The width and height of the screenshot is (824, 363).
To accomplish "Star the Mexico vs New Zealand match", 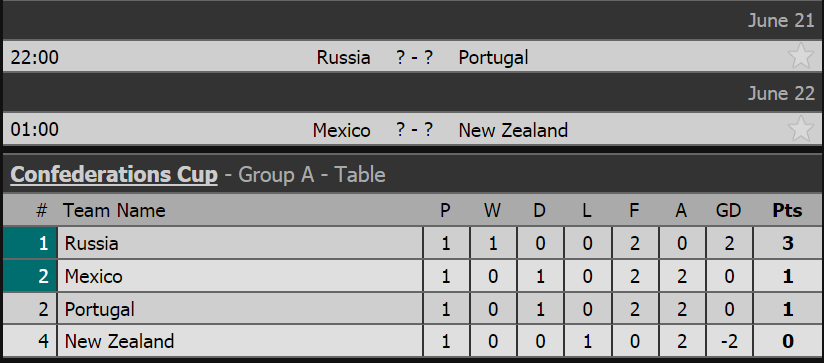I will (x=801, y=128).
